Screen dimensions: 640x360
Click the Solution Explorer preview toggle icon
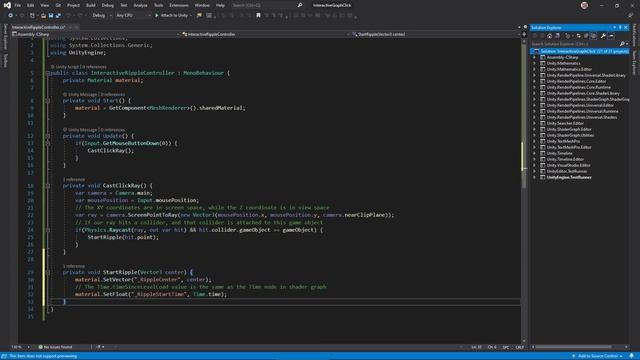point(611,36)
